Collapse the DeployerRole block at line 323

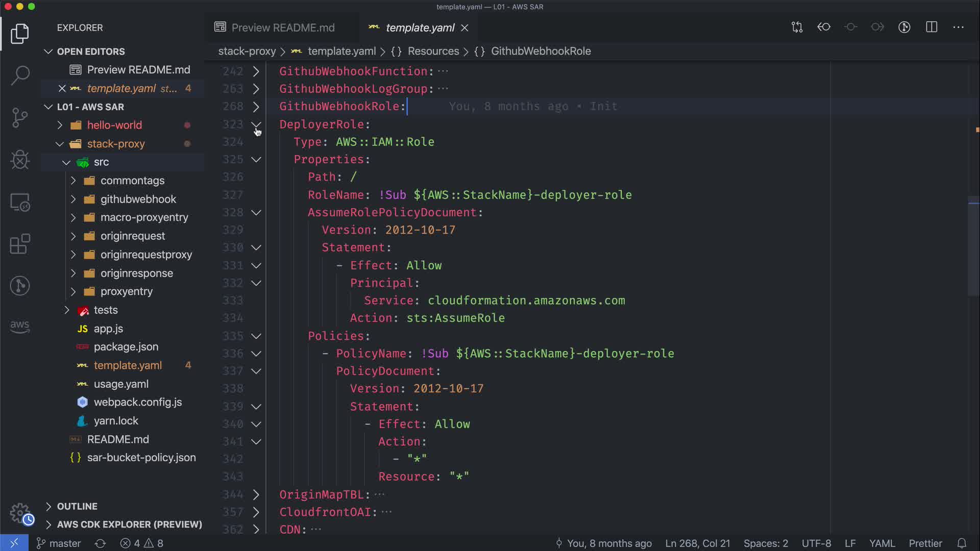tap(256, 124)
